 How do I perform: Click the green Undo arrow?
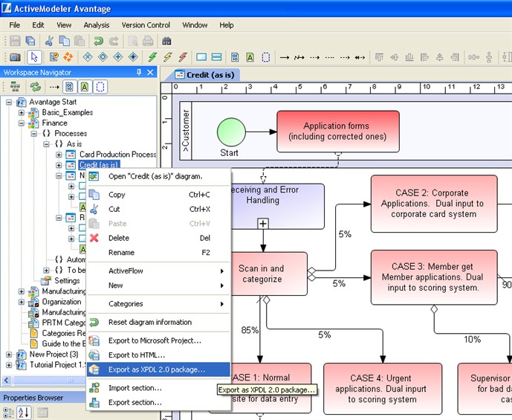[x=98, y=41]
